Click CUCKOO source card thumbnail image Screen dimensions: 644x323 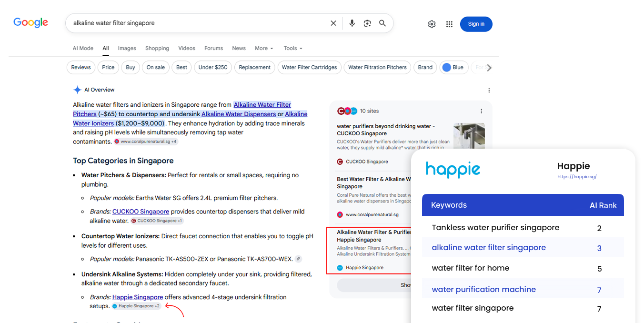point(469,136)
